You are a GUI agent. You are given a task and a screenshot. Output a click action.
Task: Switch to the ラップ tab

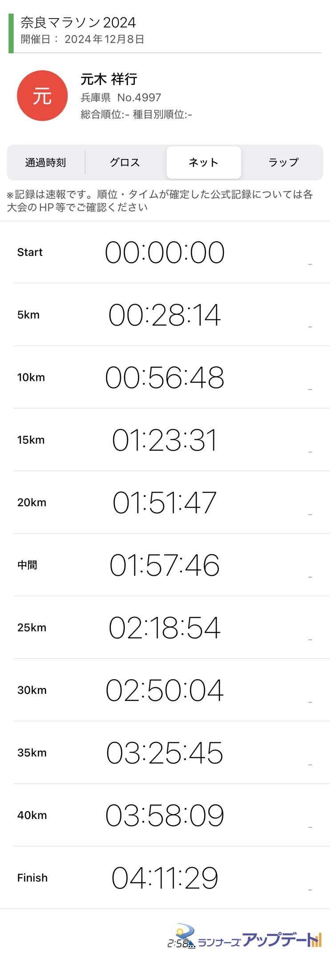tap(283, 163)
